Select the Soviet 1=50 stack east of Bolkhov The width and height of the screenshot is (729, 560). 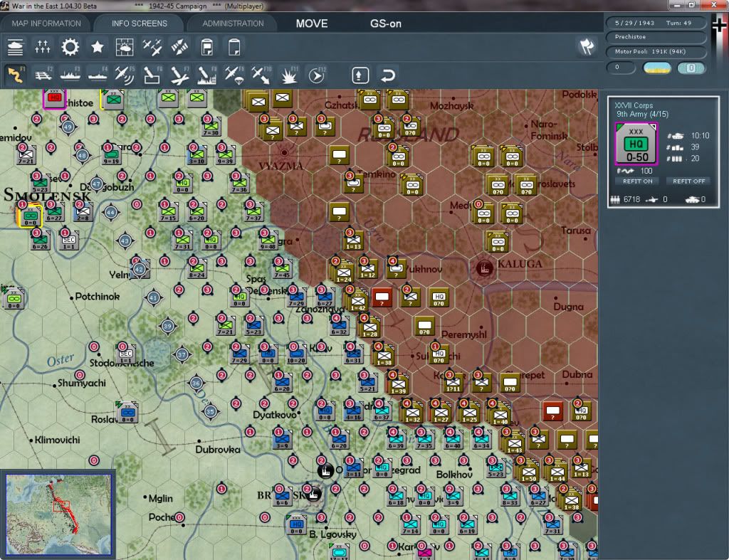point(528,470)
